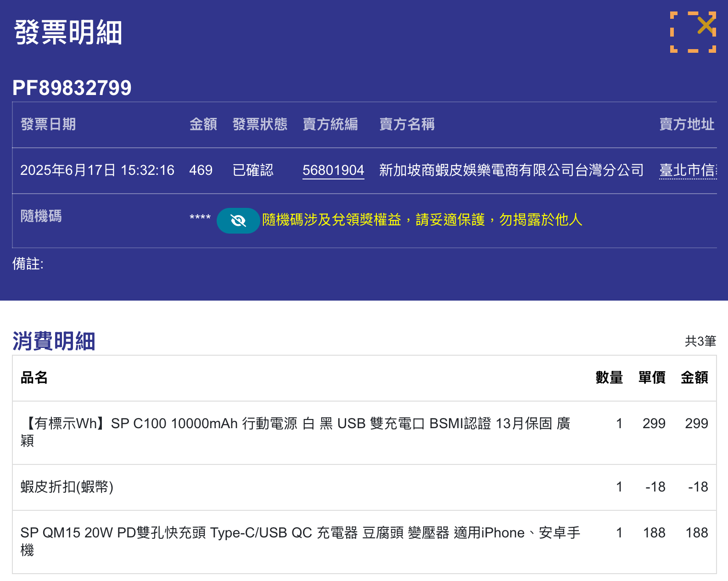The image size is (728, 581).
Task: Click the masked **** random code value
Action: click(x=200, y=218)
